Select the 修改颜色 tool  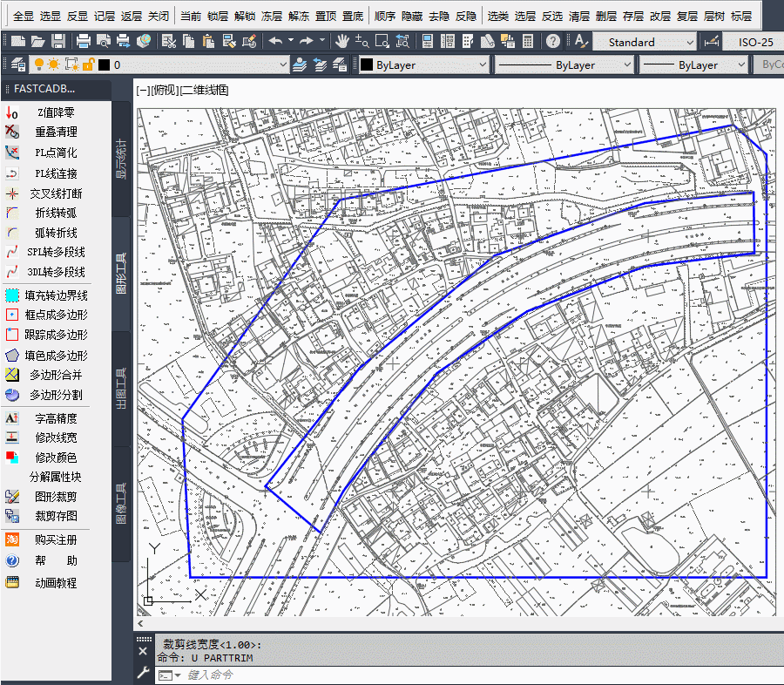56,457
